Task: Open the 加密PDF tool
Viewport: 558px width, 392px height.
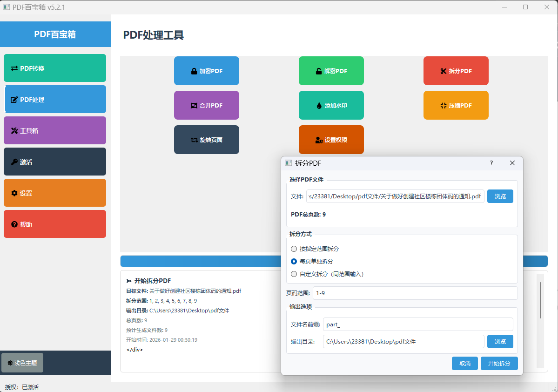Action: [x=206, y=71]
